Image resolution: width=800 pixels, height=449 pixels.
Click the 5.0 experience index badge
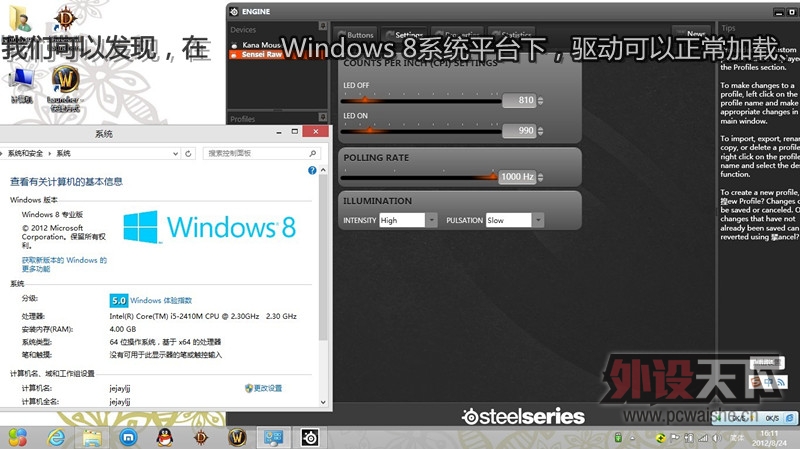(118, 301)
